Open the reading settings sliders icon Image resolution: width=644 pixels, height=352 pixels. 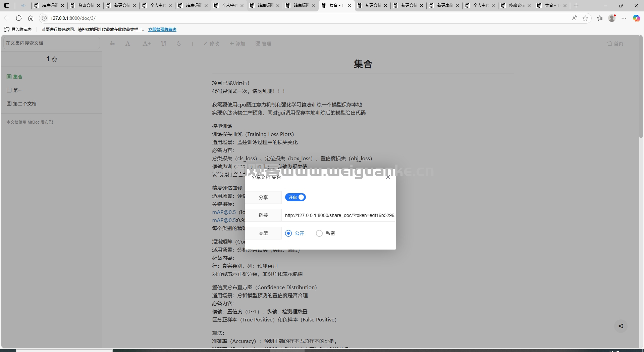pyautogui.click(x=112, y=43)
